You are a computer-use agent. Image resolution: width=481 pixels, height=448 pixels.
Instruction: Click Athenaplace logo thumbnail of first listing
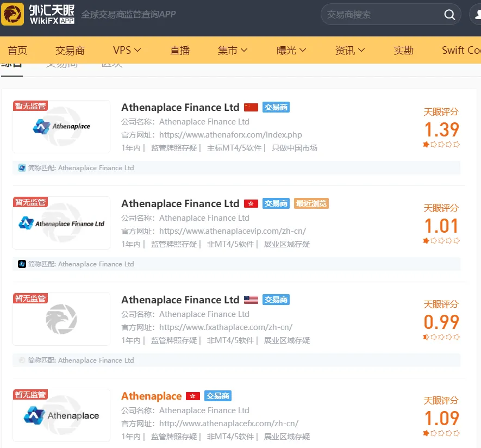[61, 127]
